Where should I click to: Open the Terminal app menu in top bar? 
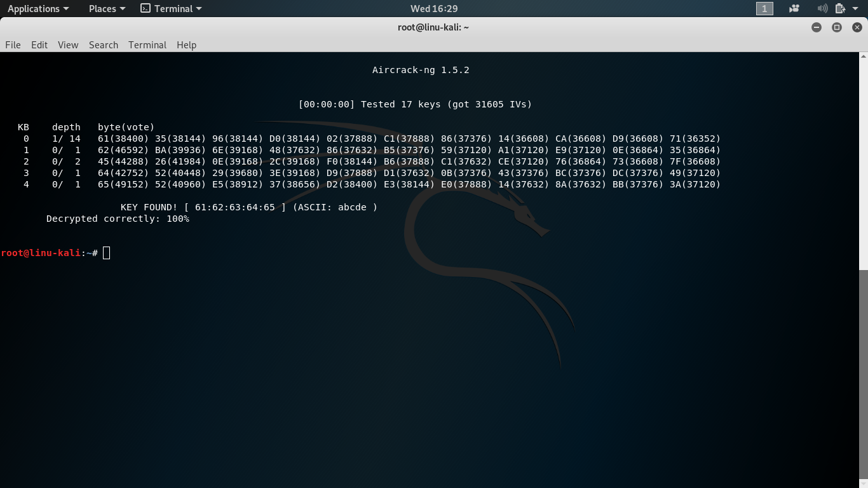171,8
